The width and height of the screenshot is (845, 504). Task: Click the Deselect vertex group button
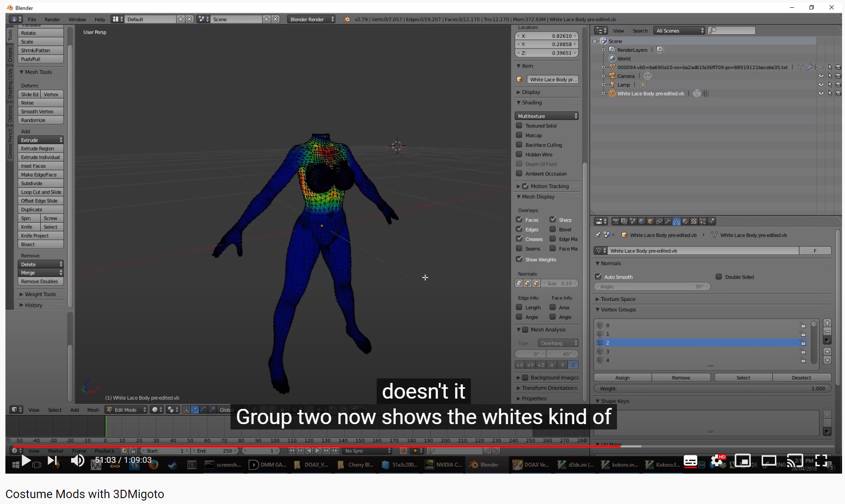(x=801, y=378)
